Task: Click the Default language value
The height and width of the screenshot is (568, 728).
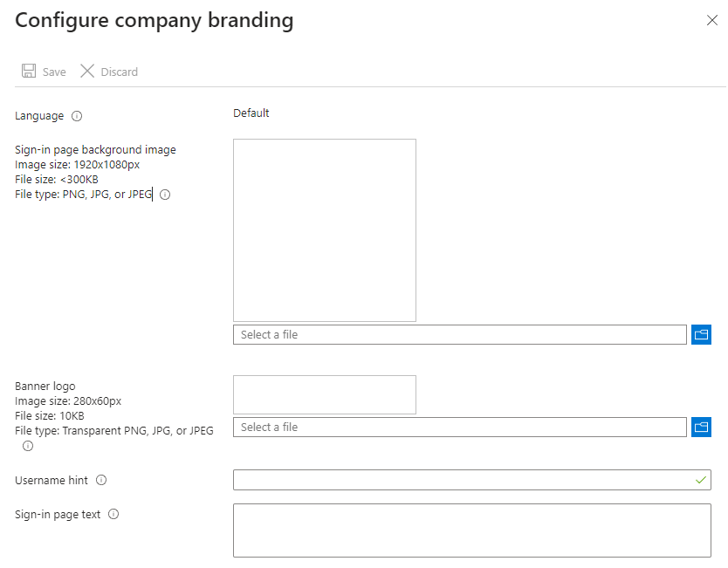Action: tap(251, 113)
